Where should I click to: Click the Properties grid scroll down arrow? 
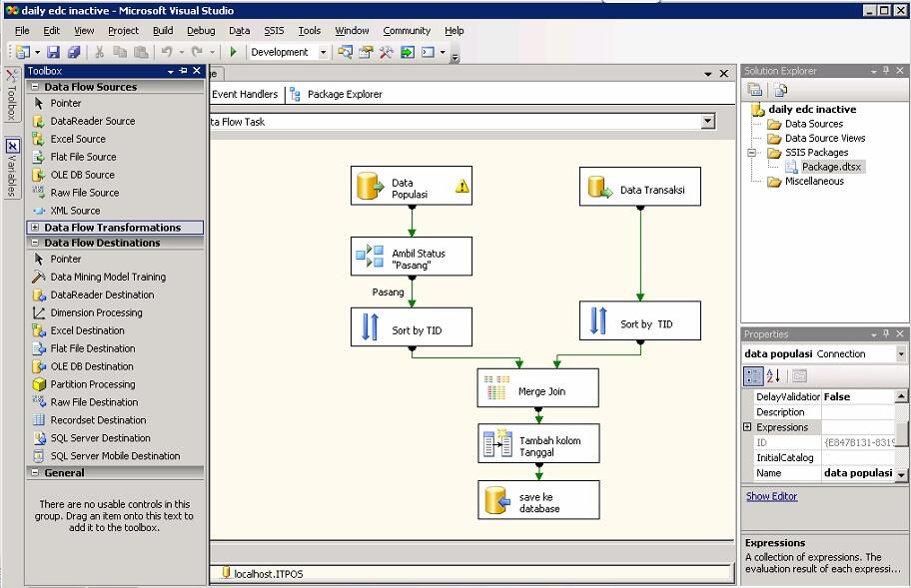point(901,474)
